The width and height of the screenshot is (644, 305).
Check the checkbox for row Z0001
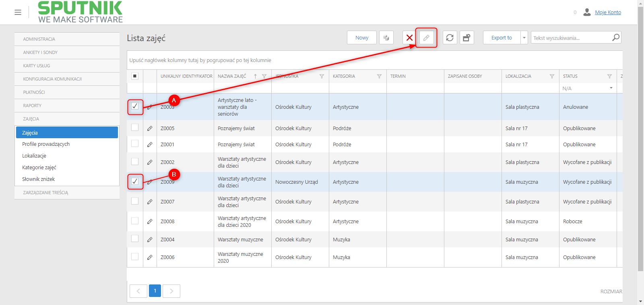[135, 143]
